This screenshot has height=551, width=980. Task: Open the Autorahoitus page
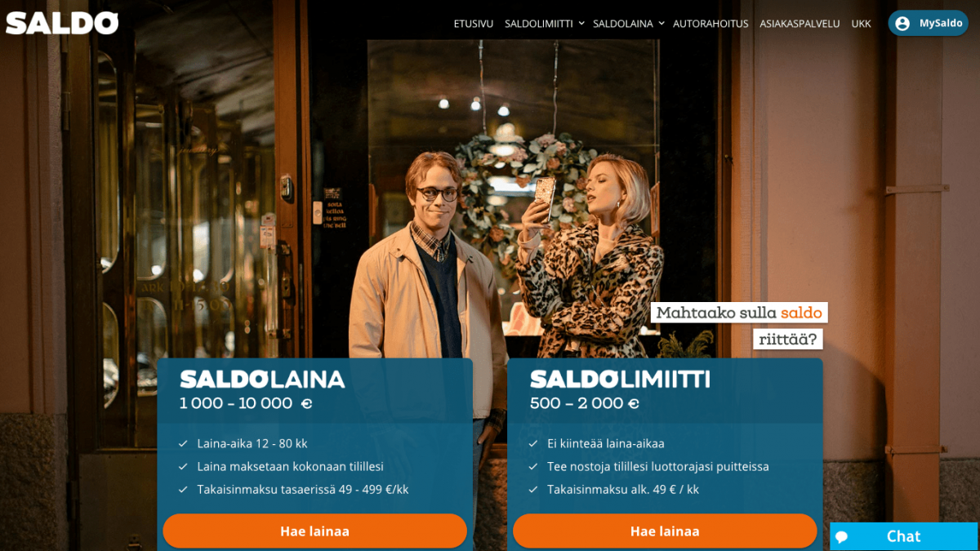[710, 24]
